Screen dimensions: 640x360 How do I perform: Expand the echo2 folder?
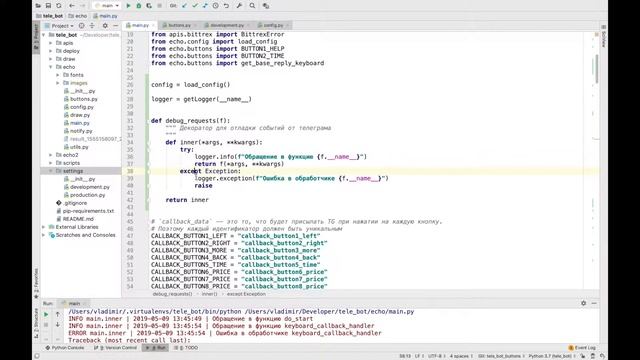(51, 155)
